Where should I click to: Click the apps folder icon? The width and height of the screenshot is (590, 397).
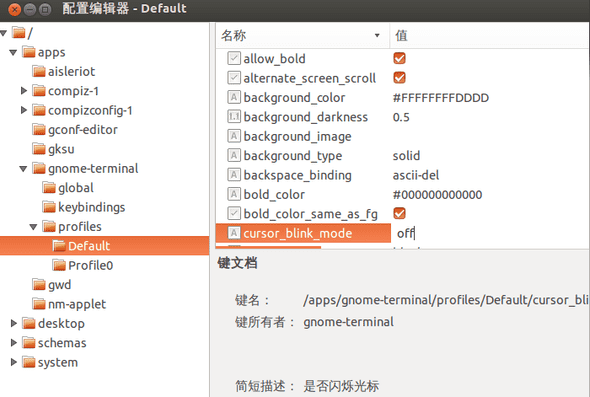pyautogui.click(x=29, y=52)
